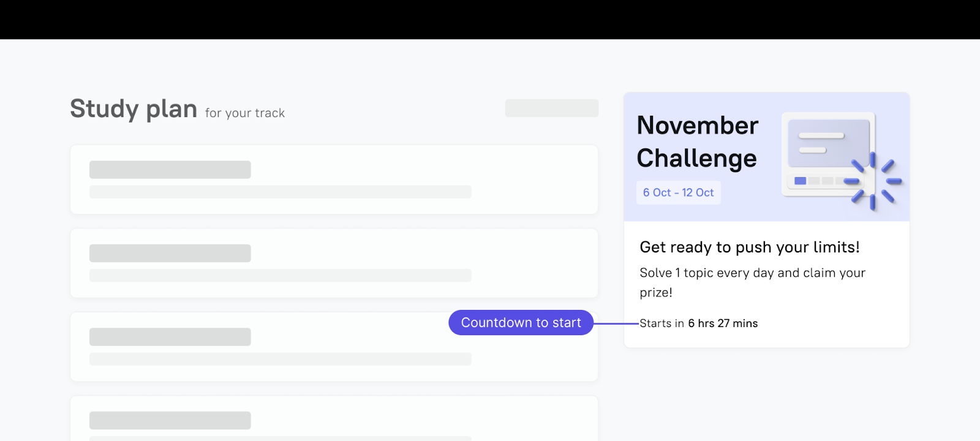Click the title placeholder in the first card
The height and width of the screenshot is (441, 980).
coord(170,170)
